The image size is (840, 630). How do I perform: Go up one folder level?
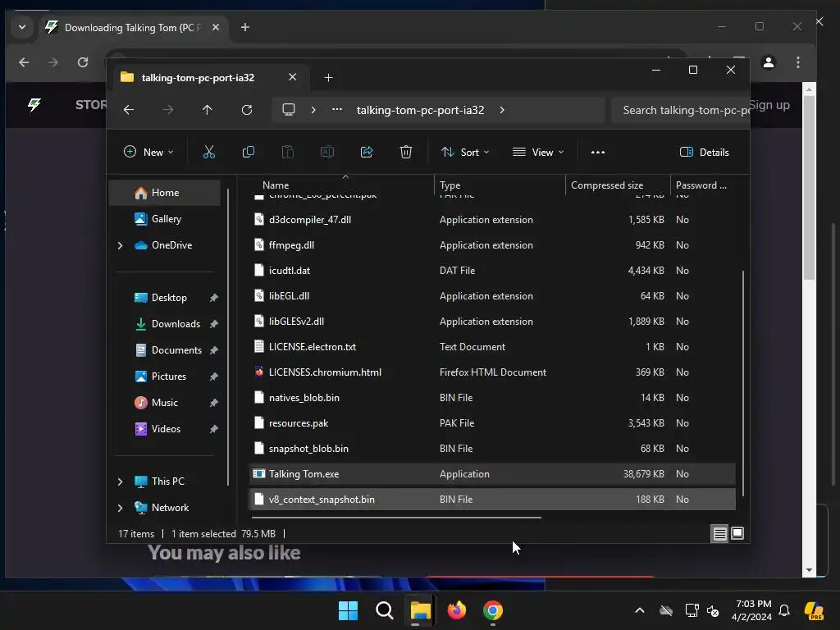click(x=208, y=110)
